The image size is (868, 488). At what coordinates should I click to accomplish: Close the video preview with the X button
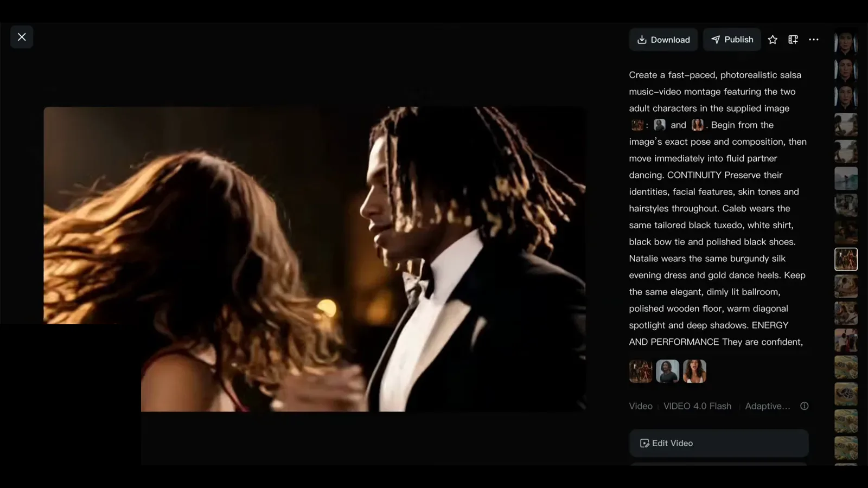22,37
